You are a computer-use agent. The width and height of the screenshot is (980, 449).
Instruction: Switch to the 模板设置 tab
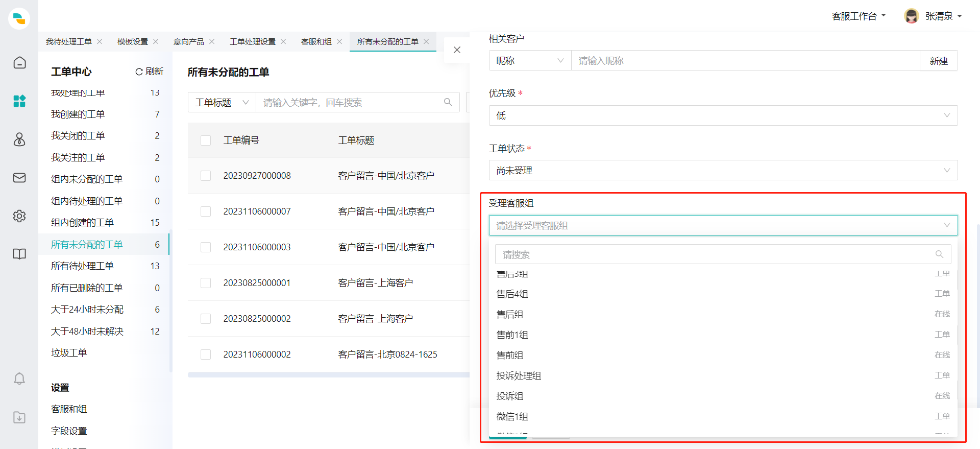click(x=133, y=41)
